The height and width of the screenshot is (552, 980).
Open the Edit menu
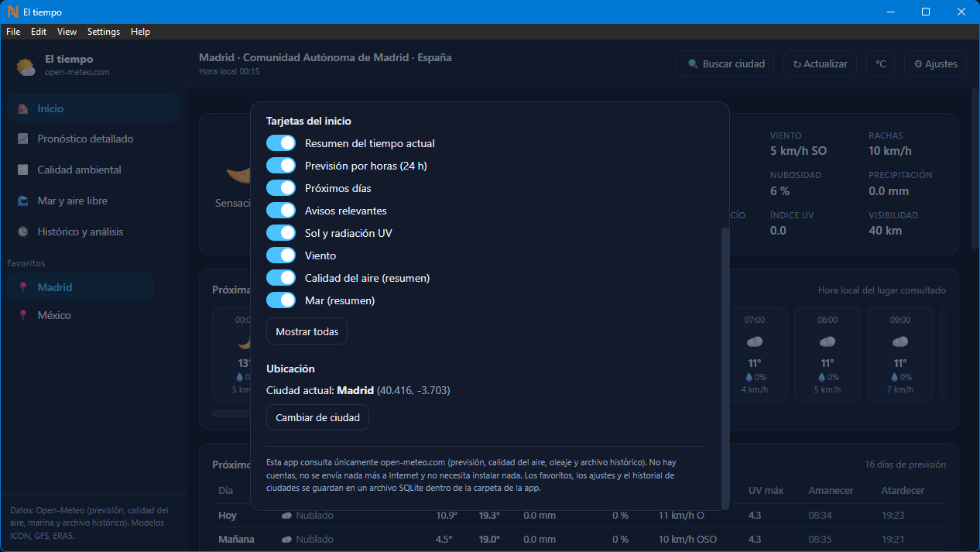click(39, 32)
